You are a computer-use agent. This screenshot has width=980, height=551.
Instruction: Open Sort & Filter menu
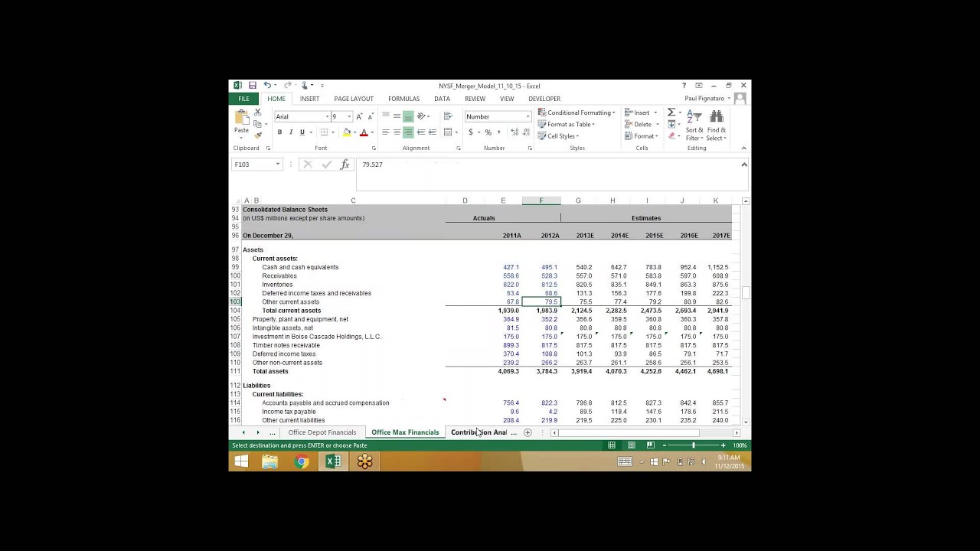(x=694, y=126)
